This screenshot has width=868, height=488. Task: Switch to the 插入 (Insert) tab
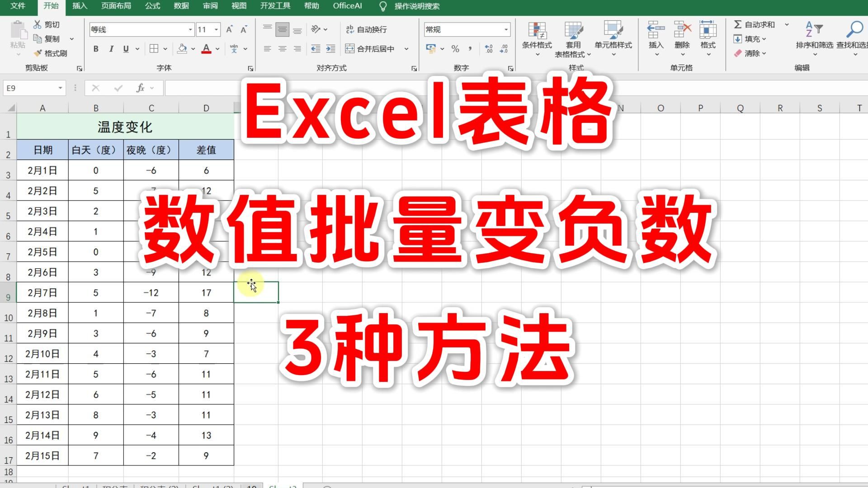pos(80,6)
